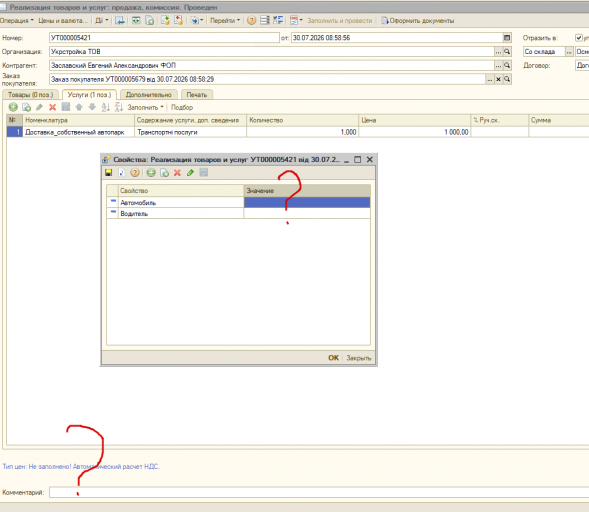Click the Количество column header
Viewport: 589px width, 512px height.
303,120
